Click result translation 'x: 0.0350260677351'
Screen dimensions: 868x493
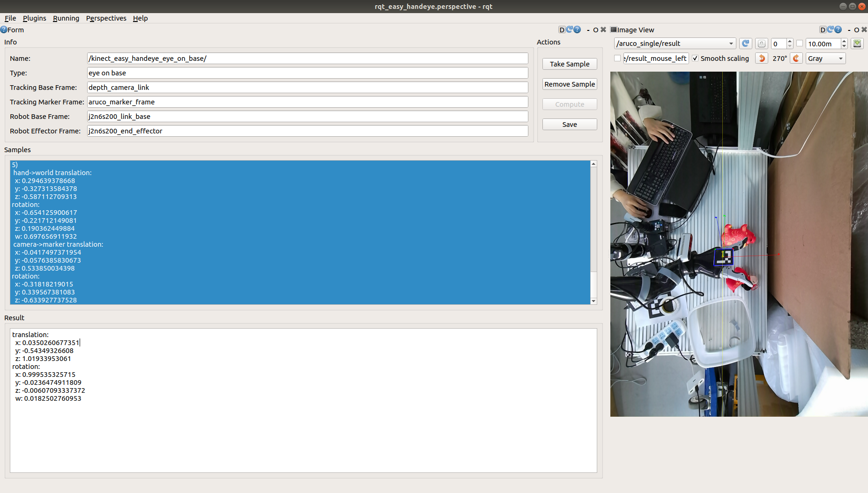[x=47, y=343]
